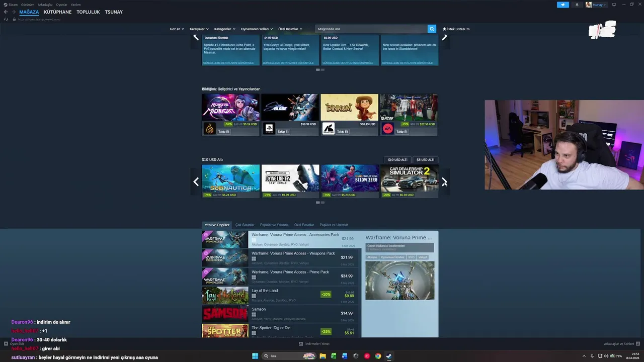Open notifications bell
Viewport: 644px width, 362px height.
point(577,5)
